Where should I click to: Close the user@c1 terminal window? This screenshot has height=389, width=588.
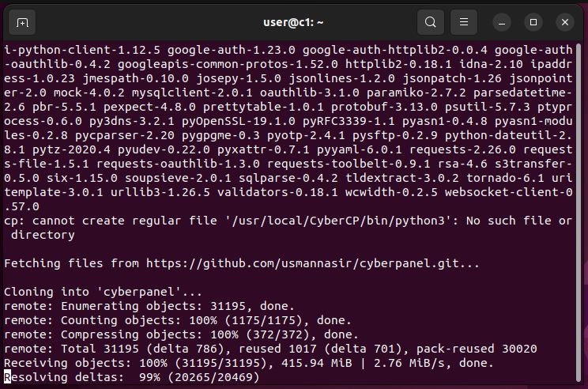click(x=565, y=22)
